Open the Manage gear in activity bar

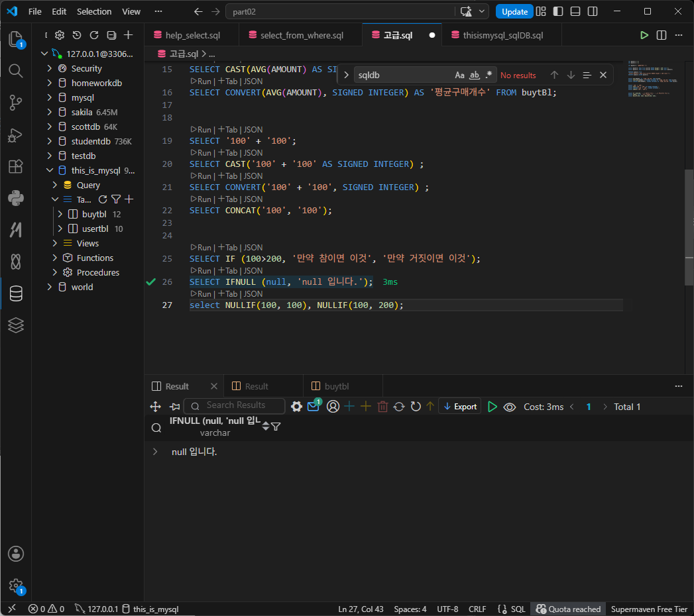pyautogui.click(x=16, y=586)
